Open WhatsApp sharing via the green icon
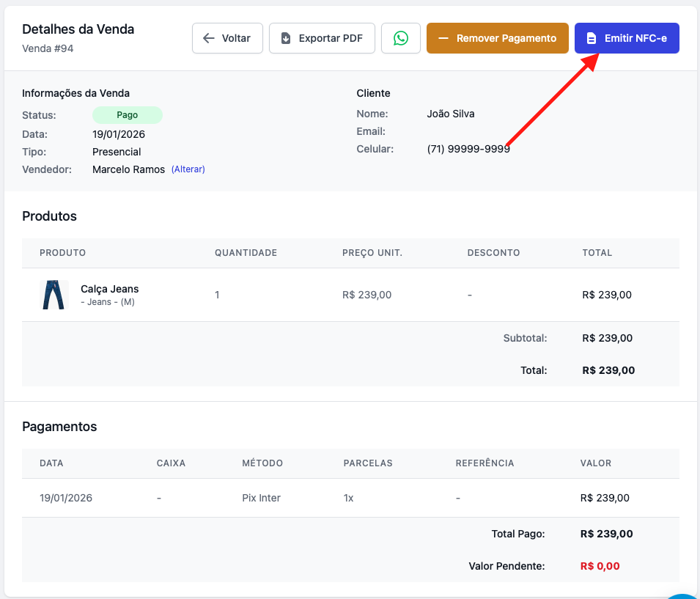 pos(401,38)
